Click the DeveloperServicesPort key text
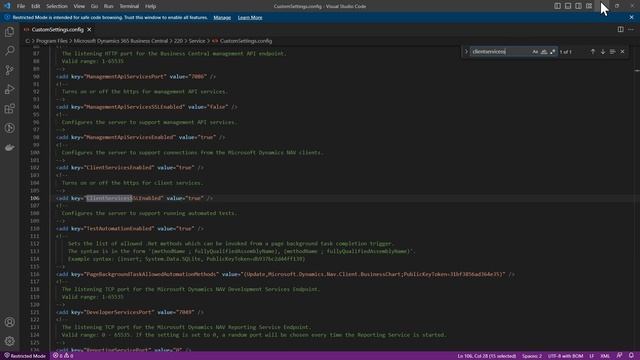Screen dimensions: 640x360 click(x=120, y=312)
